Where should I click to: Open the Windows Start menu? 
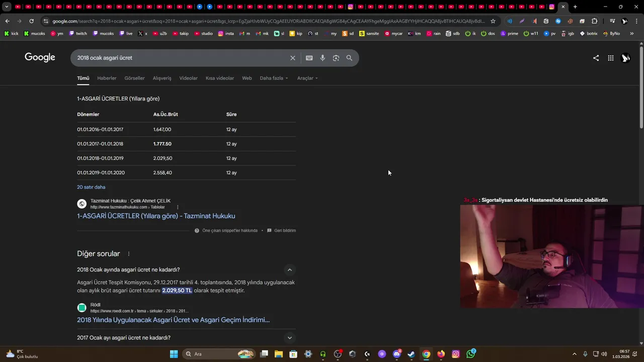click(174, 354)
